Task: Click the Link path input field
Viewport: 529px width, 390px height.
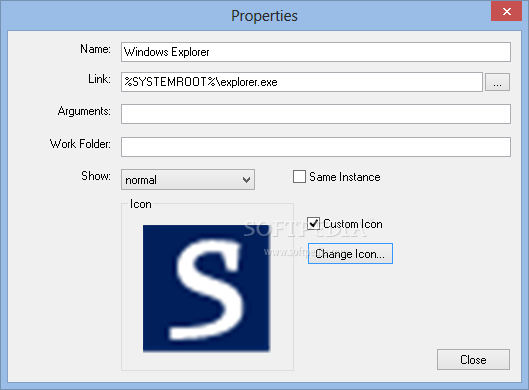Action: [302, 82]
